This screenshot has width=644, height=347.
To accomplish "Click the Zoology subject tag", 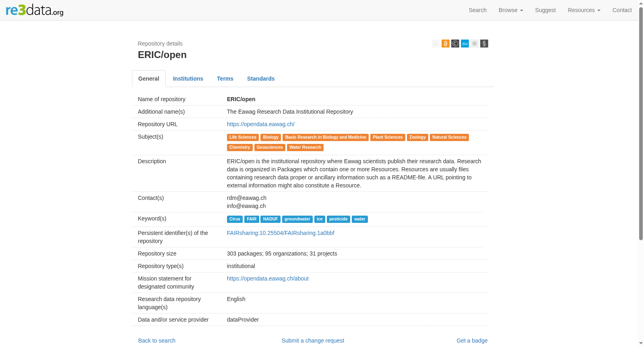I will [x=417, y=137].
